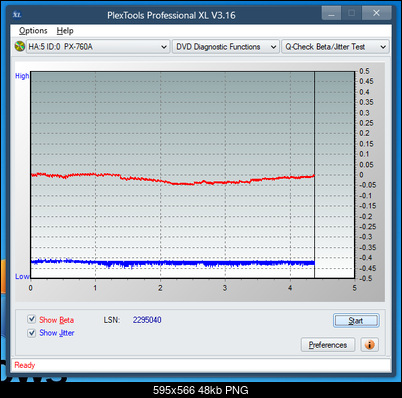The image size is (402, 398).
Task: Uncheck the Show Beta checkbox
Action: (x=32, y=319)
